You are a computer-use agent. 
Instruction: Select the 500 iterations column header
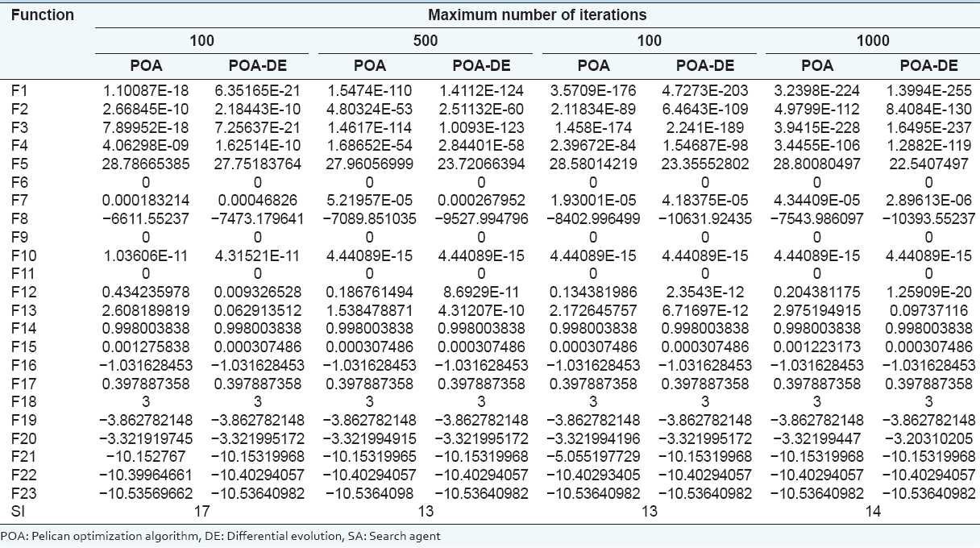pos(425,41)
